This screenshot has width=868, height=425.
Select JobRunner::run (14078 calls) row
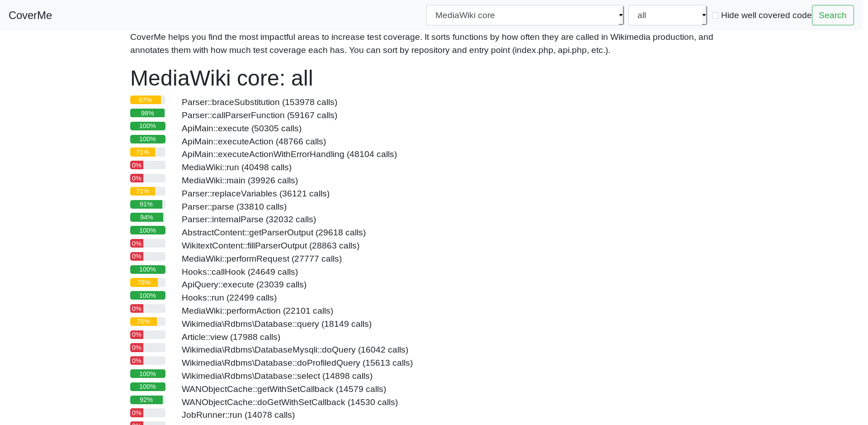(238, 415)
